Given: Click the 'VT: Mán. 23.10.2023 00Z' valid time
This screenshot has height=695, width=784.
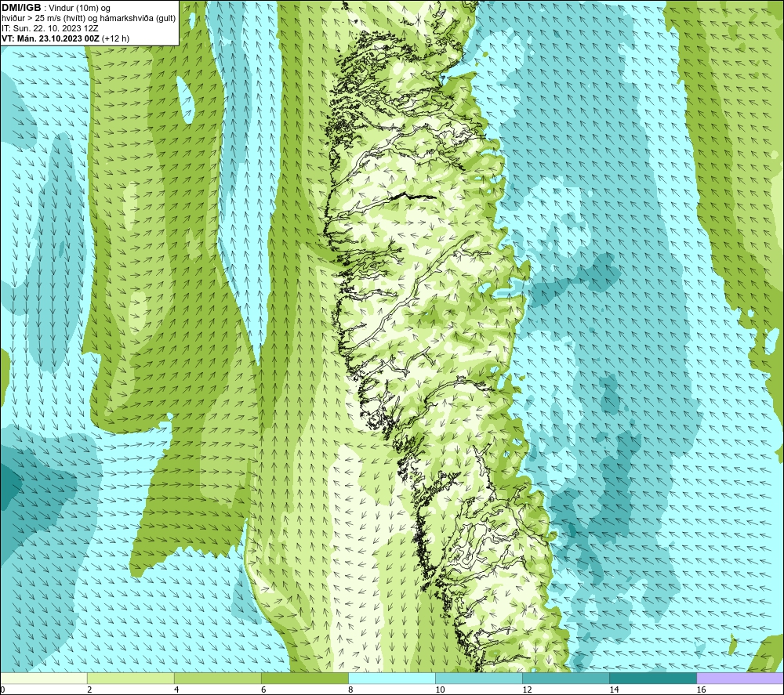Looking at the screenshot, I should [x=50, y=38].
